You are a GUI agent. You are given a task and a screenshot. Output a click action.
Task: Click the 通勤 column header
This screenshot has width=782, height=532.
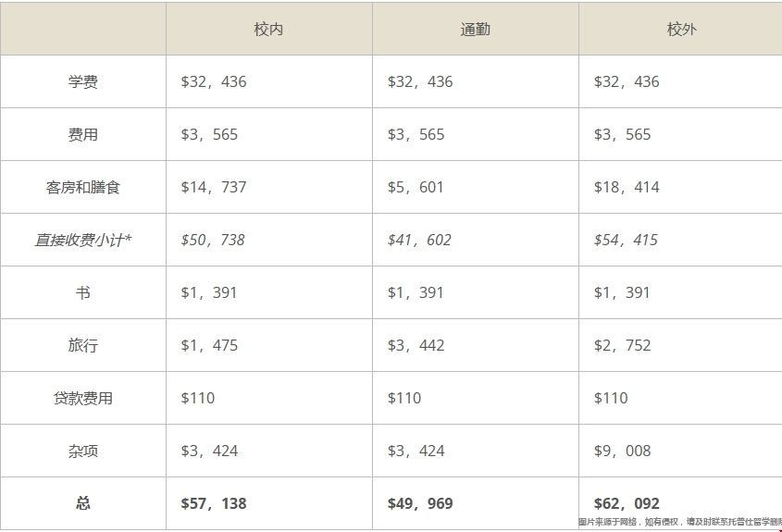click(x=476, y=30)
